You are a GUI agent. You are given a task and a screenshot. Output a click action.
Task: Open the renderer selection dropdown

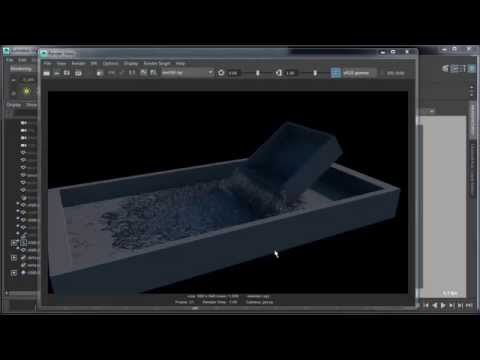pyautogui.click(x=187, y=73)
